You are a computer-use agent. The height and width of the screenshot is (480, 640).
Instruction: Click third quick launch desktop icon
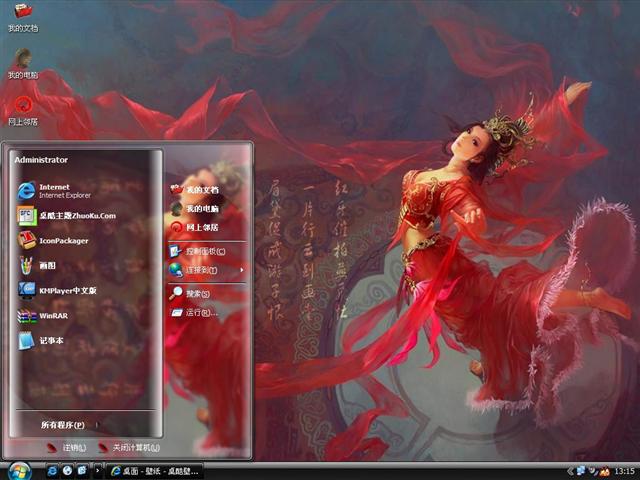tap(82, 471)
